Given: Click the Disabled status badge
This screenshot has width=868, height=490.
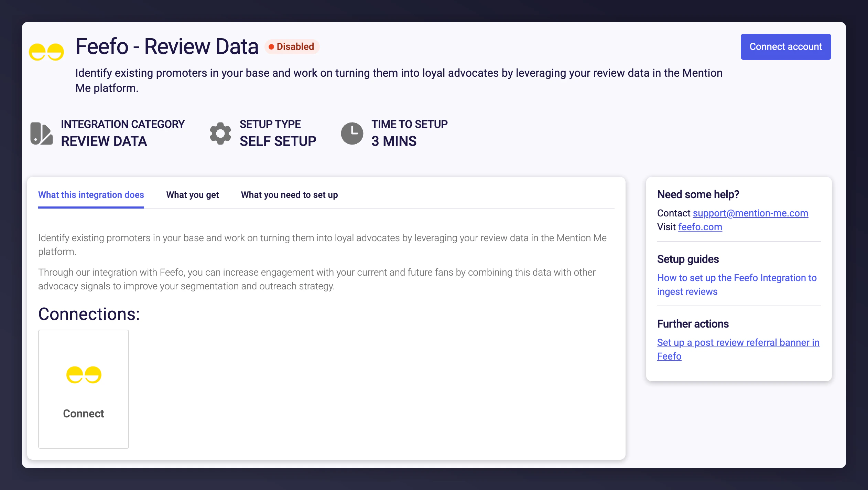Looking at the screenshot, I should pos(292,47).
